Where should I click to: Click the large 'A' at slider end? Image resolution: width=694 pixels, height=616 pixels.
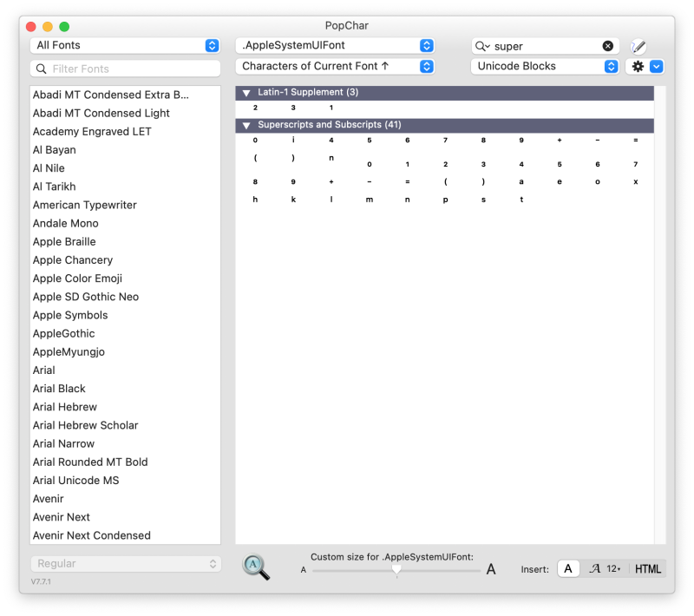click(x=491, y=569)
